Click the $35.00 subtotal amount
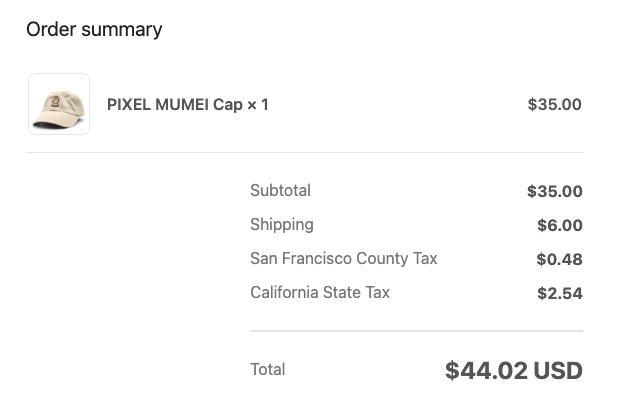 click(554, 191)
